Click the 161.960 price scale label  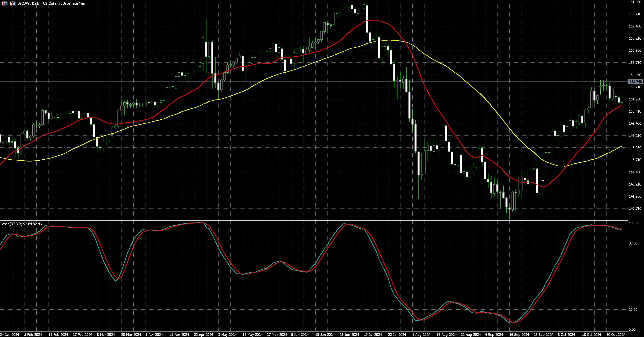coord(635,2)
